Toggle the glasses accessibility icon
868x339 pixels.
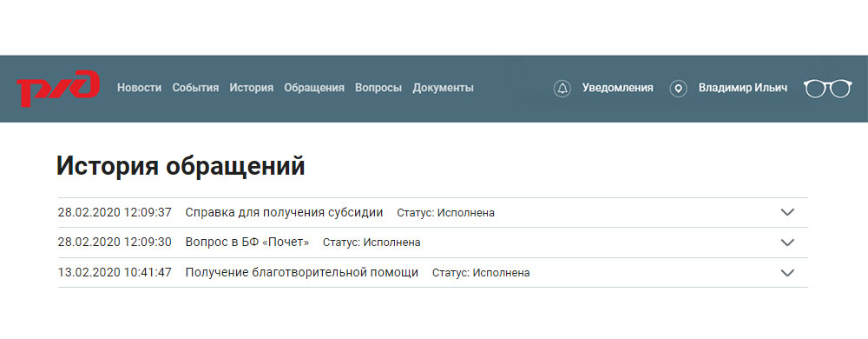click(827, 89)
